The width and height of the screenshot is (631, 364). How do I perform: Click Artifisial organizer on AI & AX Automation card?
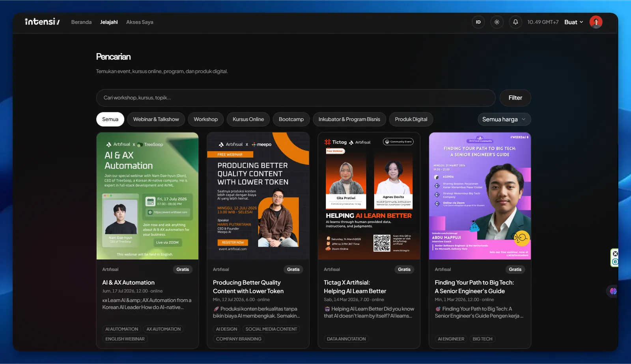tap(110, 269)
